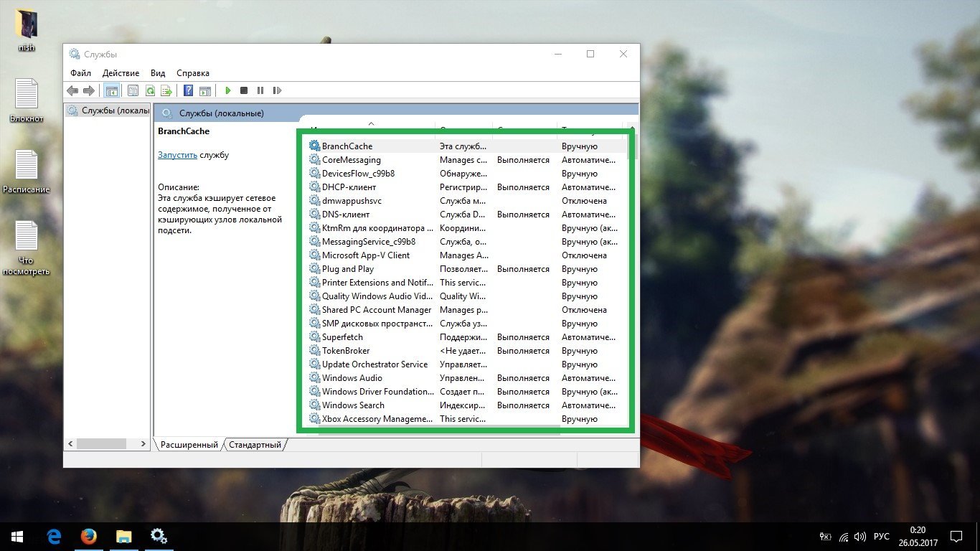Open the Action Center notifications icon

point(956,537)
